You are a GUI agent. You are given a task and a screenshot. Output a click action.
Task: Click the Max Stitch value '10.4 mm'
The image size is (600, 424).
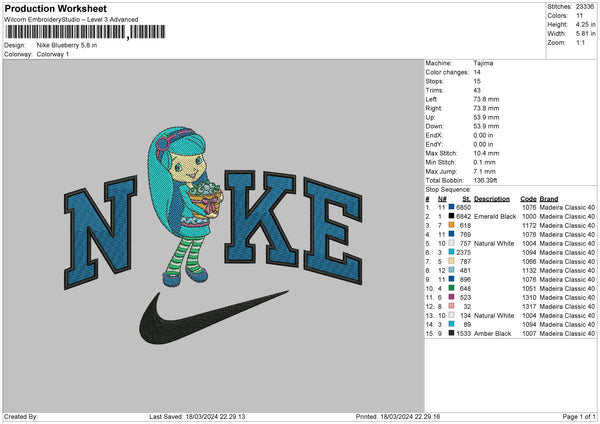(486, 153)
